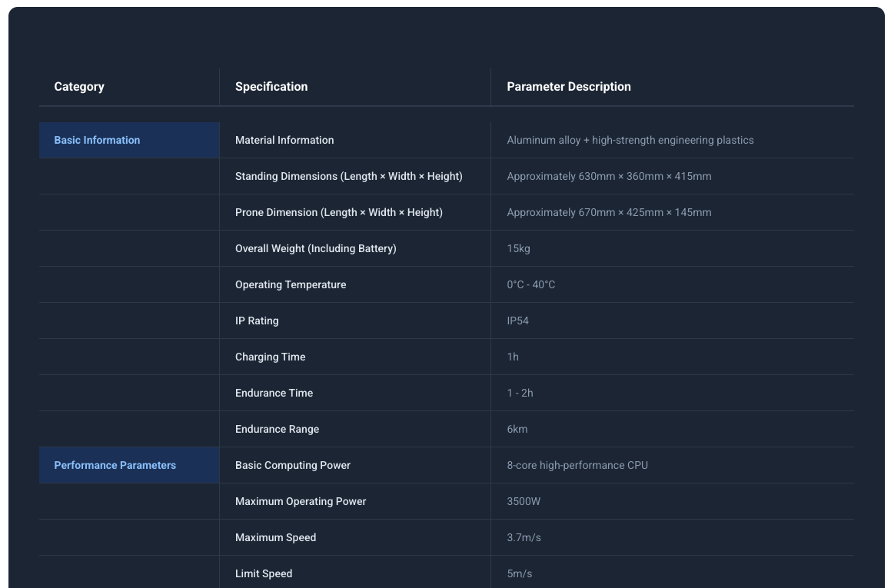The width and height of the screenshot is (891, 588).
Task: Select the Basic Information category cell
Action: tap(97, 140)
